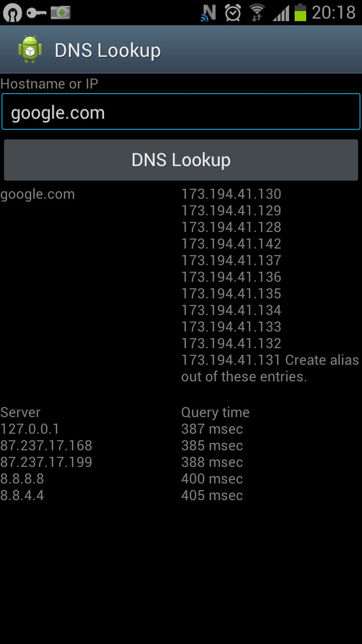Tap the OpenVPN status bar icon
The height and width of the screenshot is (644, 362).
(x=13, y=13)
